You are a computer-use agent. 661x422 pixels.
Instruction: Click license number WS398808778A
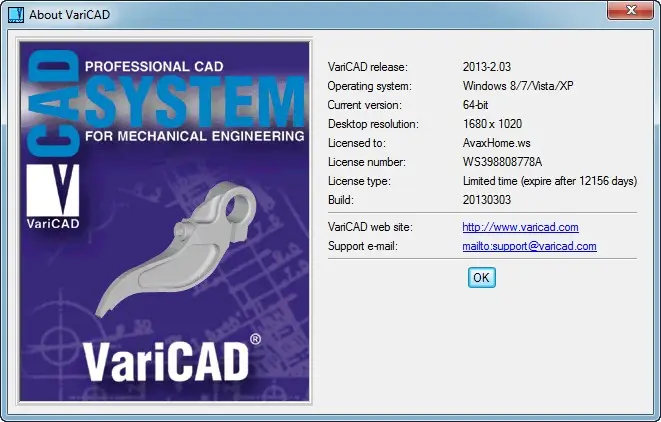502,162
